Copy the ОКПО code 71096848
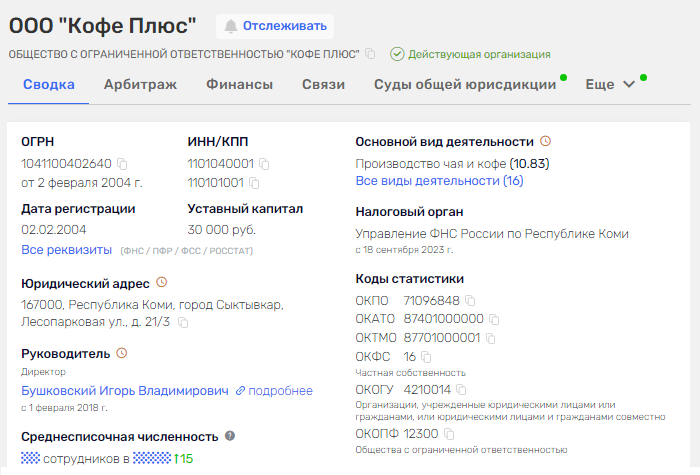The width and height of the screenshot is (700, 475). click(x=470, y=300)
